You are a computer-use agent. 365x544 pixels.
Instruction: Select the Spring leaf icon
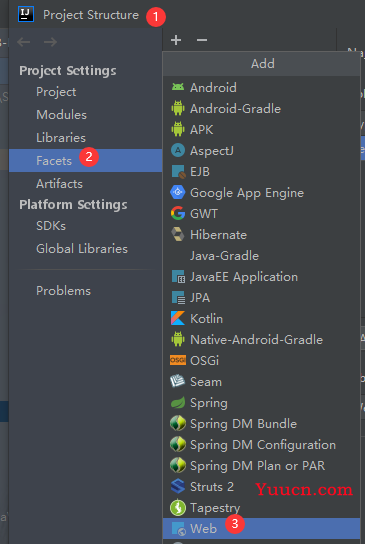click(x=178, y=403)
